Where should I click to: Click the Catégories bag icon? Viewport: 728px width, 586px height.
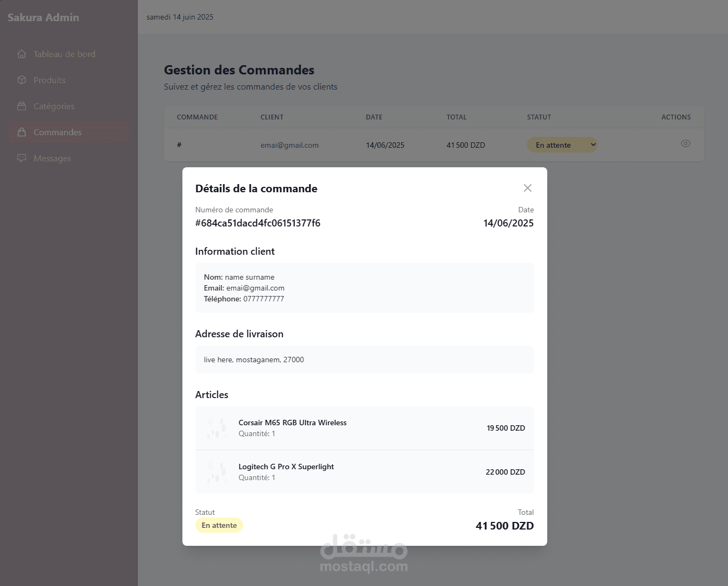22,106
